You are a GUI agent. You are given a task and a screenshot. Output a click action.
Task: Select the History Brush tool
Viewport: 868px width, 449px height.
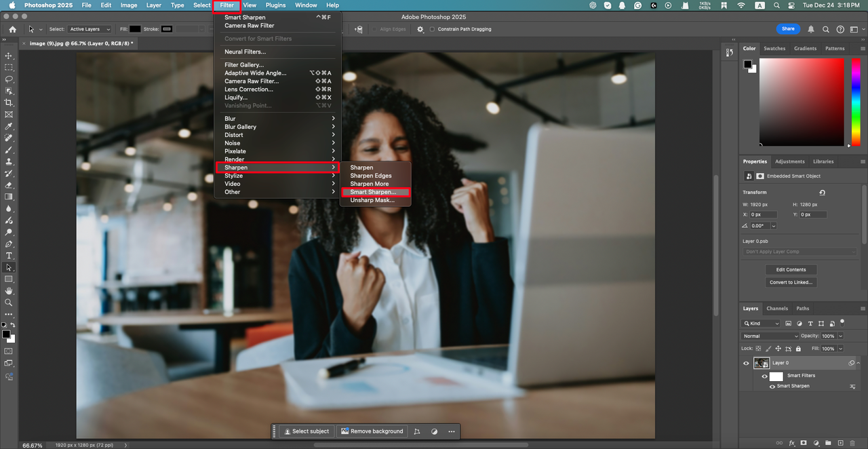coord(9,173)
